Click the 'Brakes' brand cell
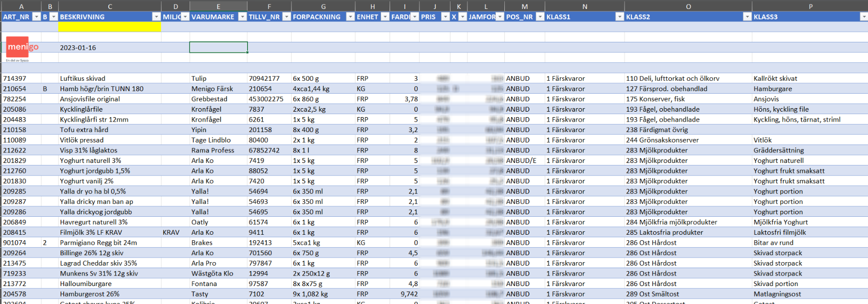 pos(218,243)
